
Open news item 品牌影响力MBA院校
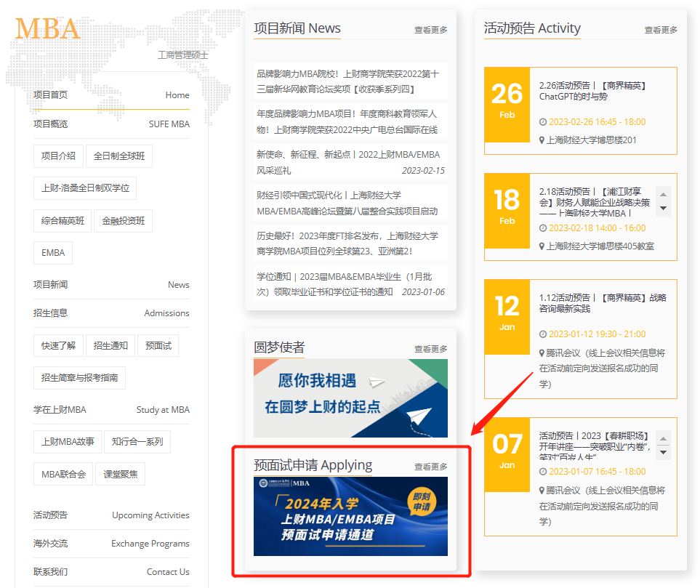[x=350, y=81]
